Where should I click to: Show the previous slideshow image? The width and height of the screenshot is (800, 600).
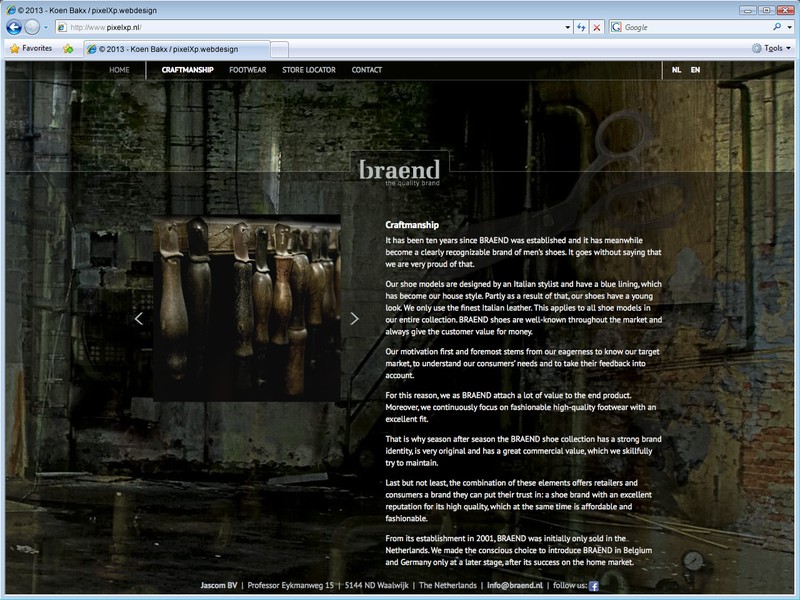click(x=139, y=319)
